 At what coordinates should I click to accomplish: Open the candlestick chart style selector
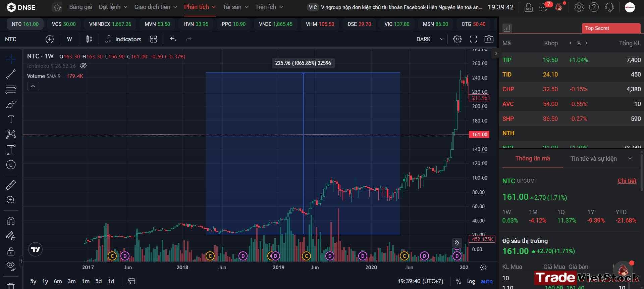pyautogui.click(x=89, y=39)
